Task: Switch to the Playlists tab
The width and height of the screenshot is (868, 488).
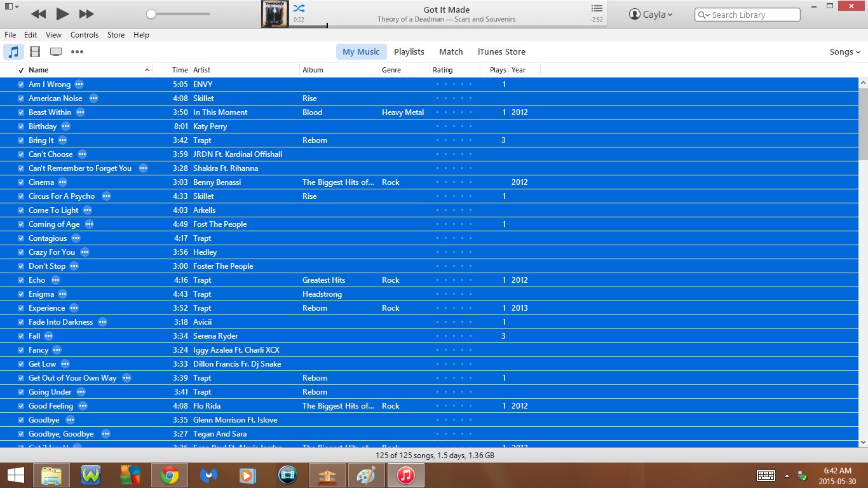Action: (x=409, y=52)
